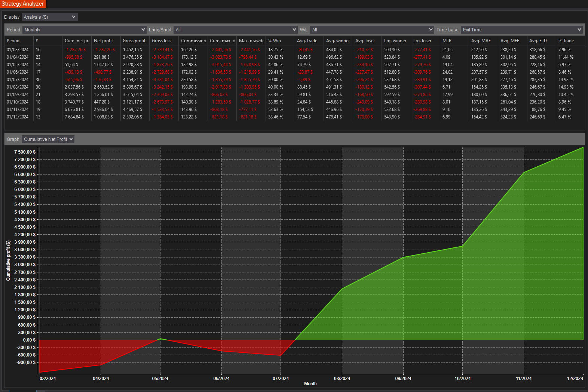Open the Long/Short filter dropdown

(236, 30)
